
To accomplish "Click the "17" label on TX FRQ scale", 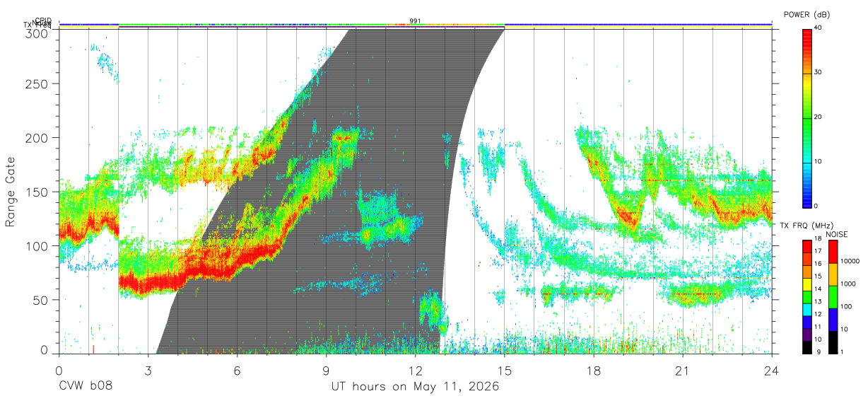I will pyautogui.click(x=818, y=251).
